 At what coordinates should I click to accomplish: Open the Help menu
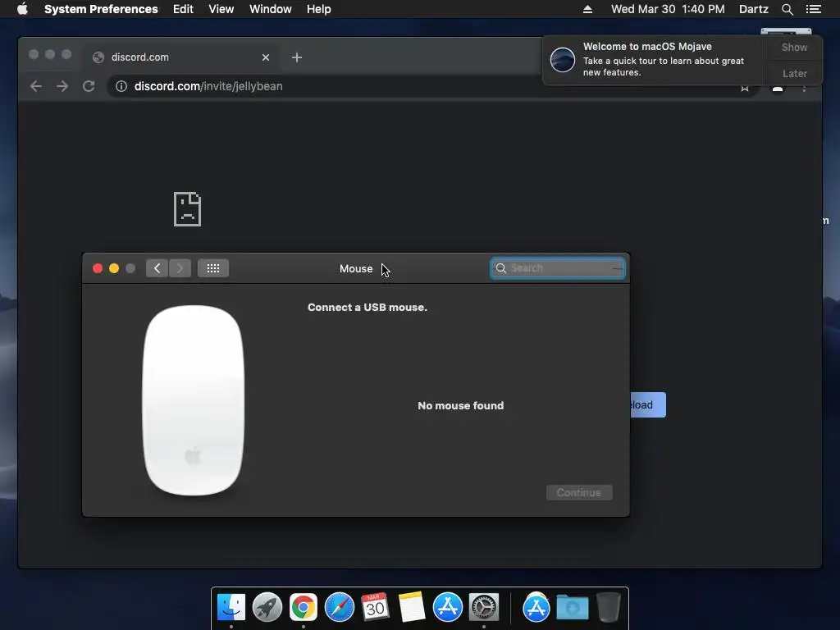tap(319, 9)
